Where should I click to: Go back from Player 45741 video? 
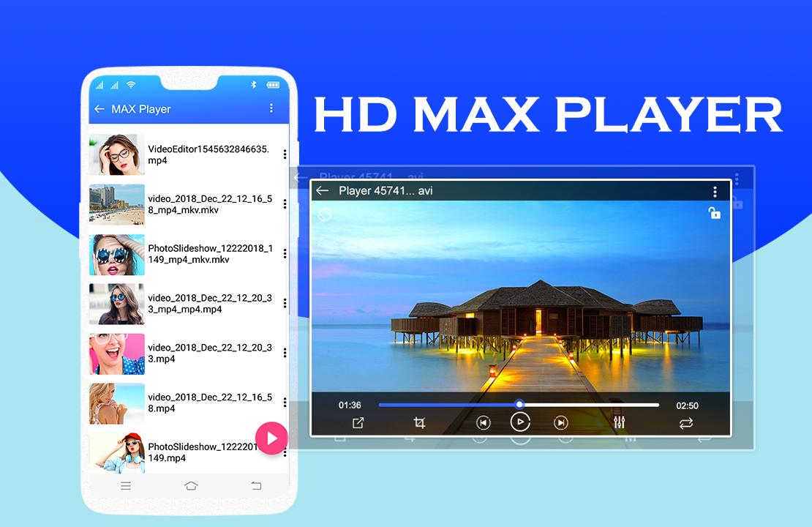(322, 191)
